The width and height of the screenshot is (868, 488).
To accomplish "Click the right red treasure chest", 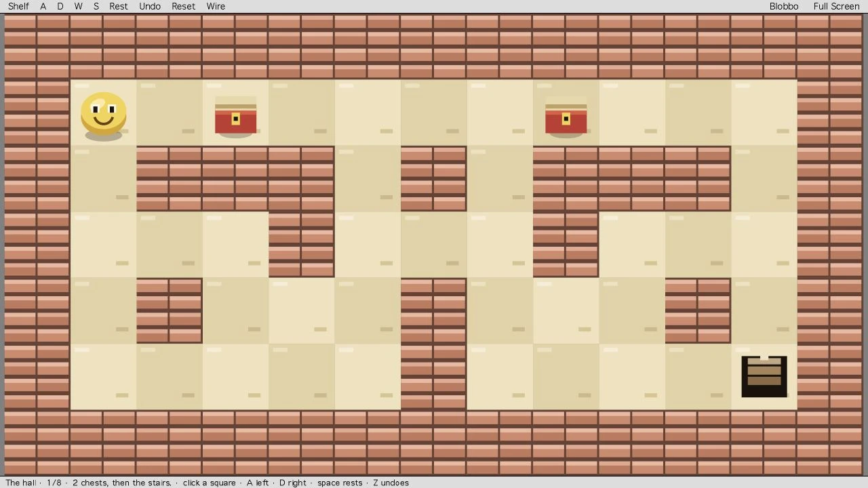I will coord(566,115).
